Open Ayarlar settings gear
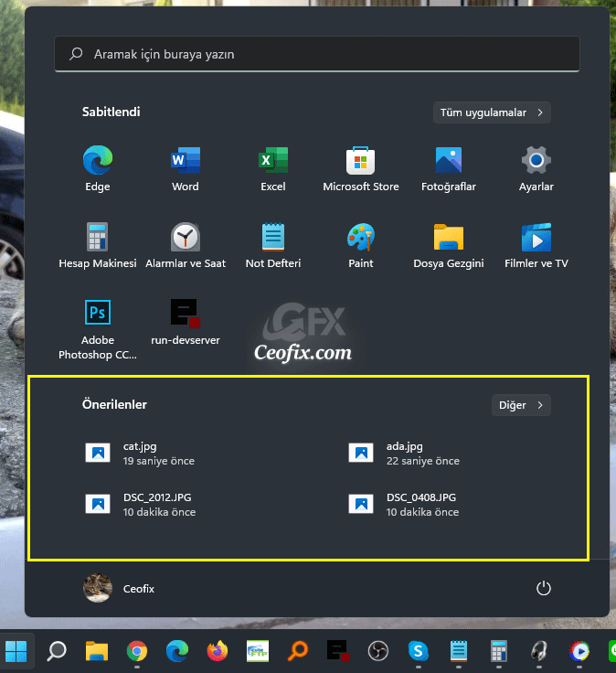Image resolution: width=616 pixels, height=673 pixels. [x=536, y=169]
